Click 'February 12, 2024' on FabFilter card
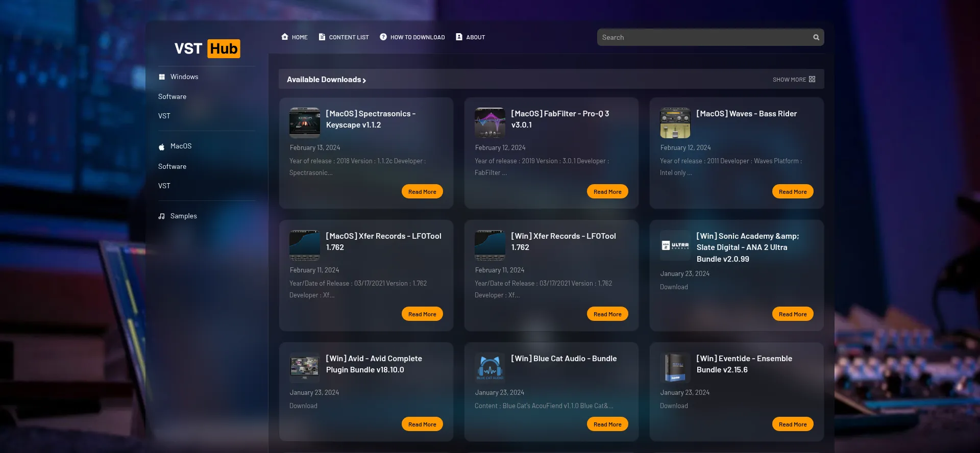Image resolution: width=980 pixels, height=453 pixels. click(500, 148)
